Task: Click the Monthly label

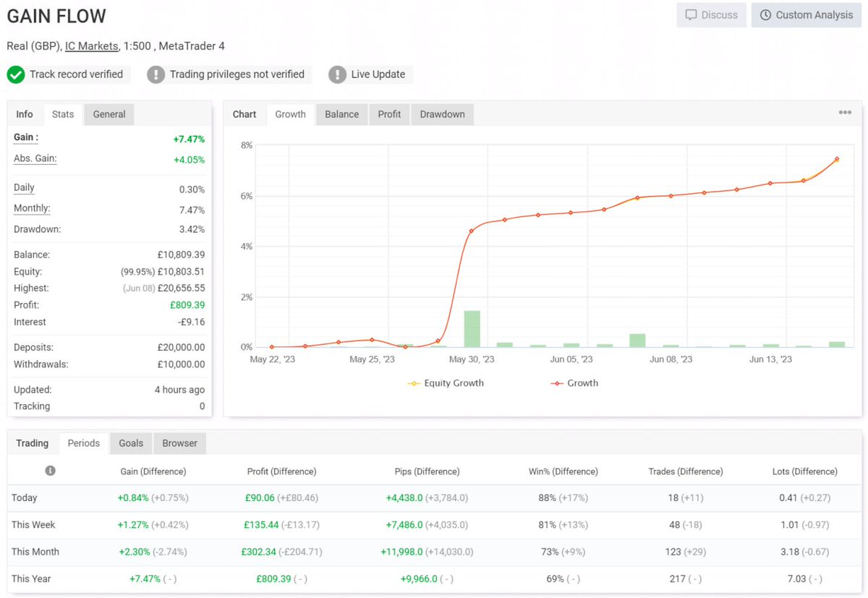Action: click(32, 209)
